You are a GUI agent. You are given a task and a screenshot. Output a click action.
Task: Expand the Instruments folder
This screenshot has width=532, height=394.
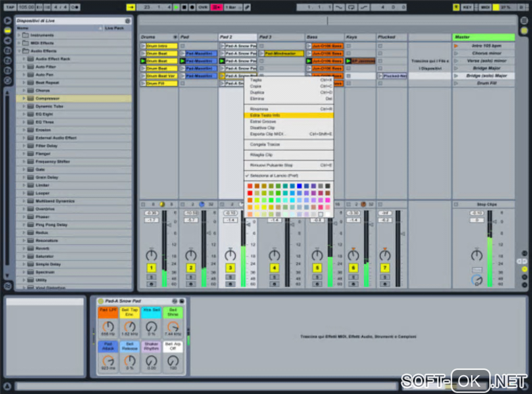[19, 35]
